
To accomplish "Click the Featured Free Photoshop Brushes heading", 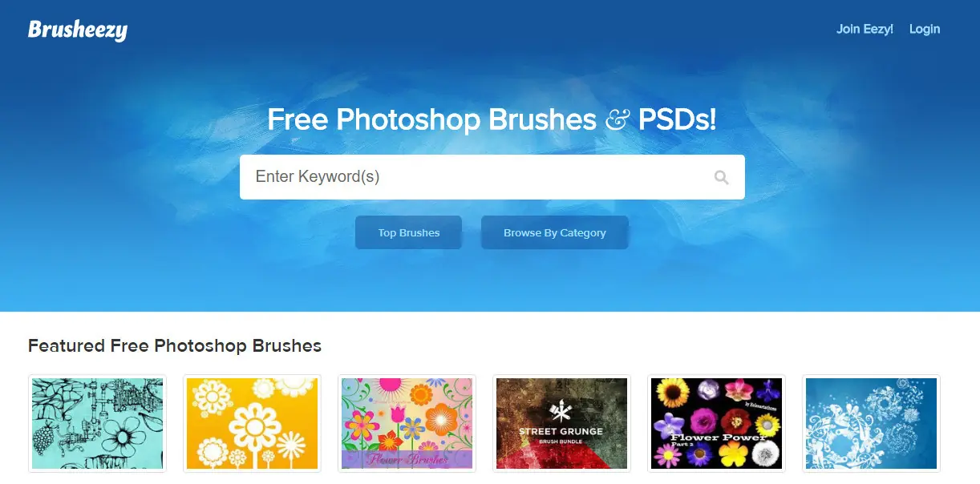I will click(175, 346).
